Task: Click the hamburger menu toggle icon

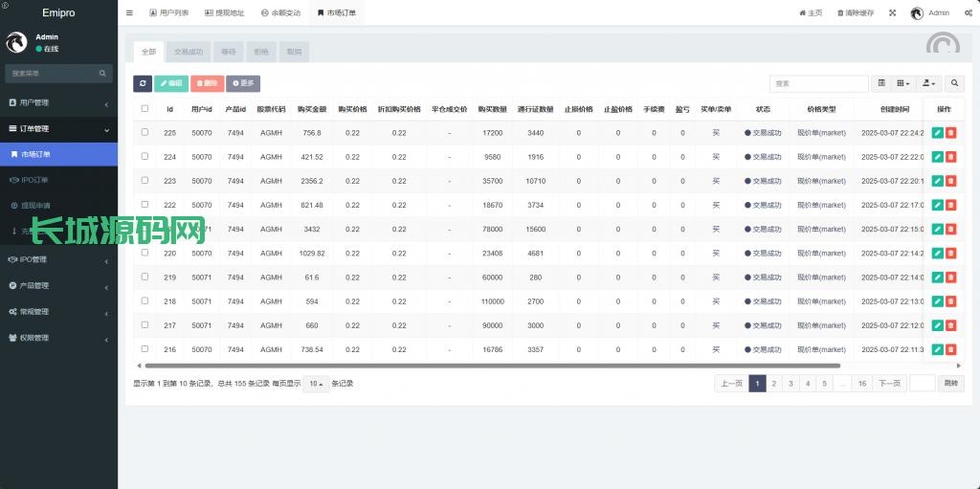Action: click(129, 13)
